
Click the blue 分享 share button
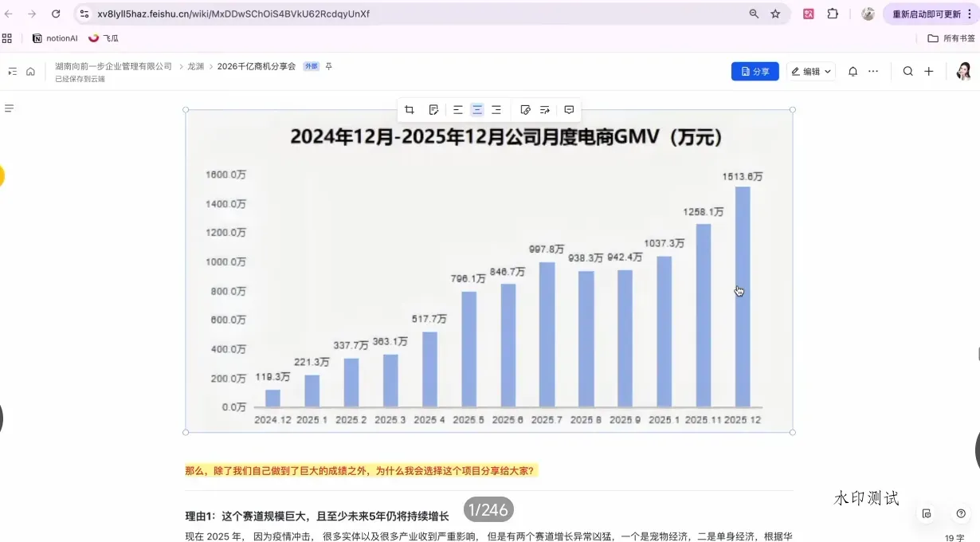coord(755,71)
